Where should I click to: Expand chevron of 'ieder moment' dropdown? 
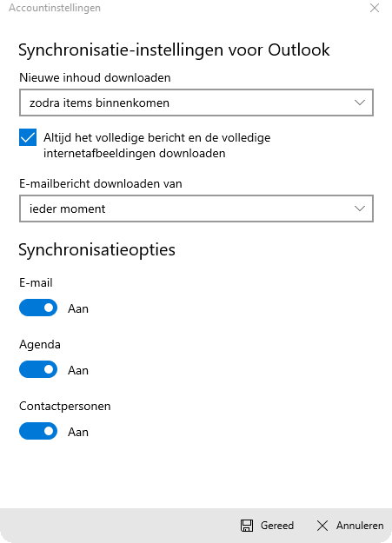click(x=360, y=209)
